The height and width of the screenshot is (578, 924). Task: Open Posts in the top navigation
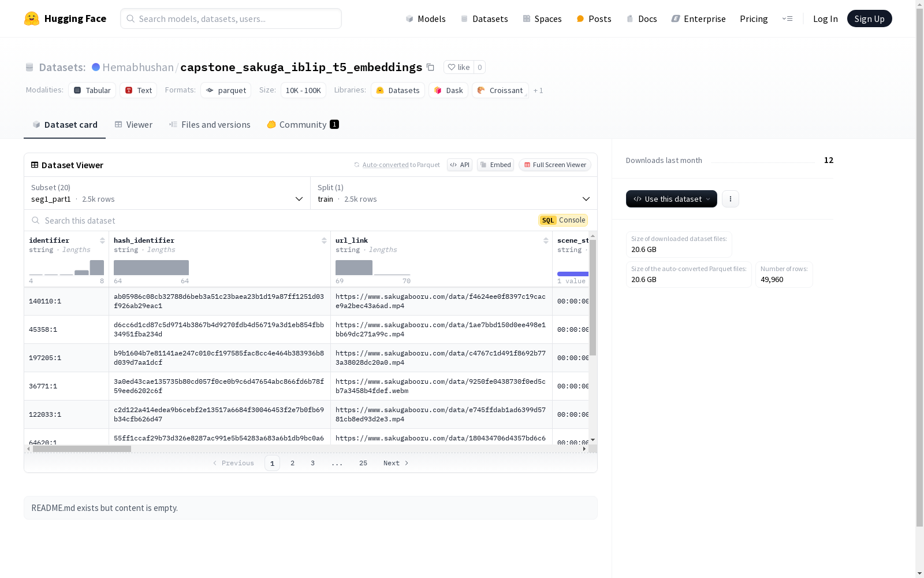[594, 18]
